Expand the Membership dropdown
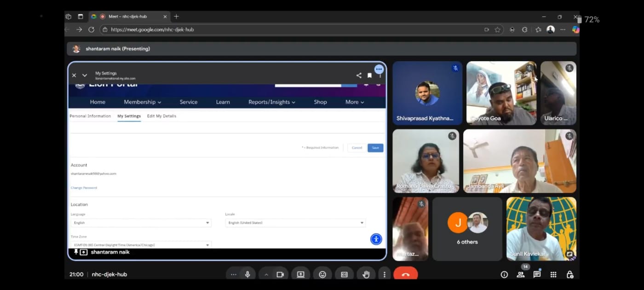Image resolution: width=644 pixels, height=290 pixels. pos(142,102)
